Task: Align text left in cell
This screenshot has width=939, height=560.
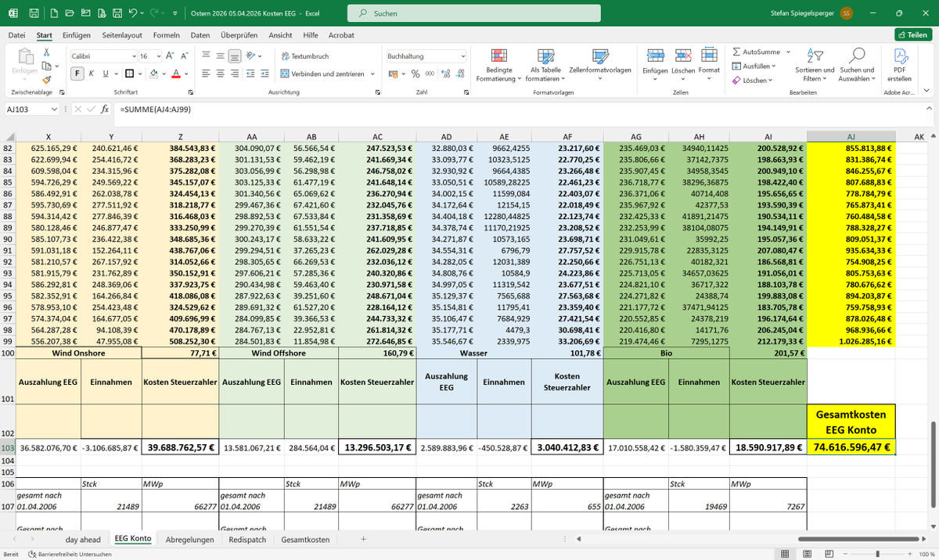Action: pos(206,74)
